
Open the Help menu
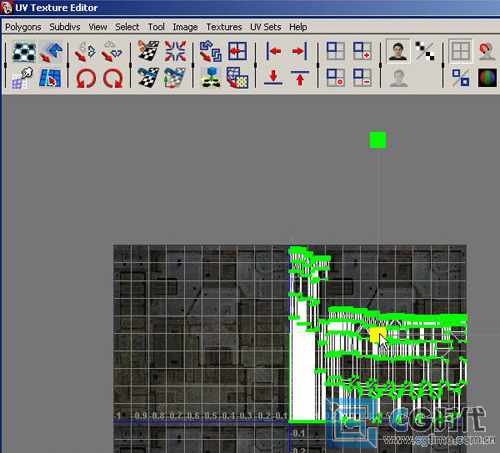(298, 27)
